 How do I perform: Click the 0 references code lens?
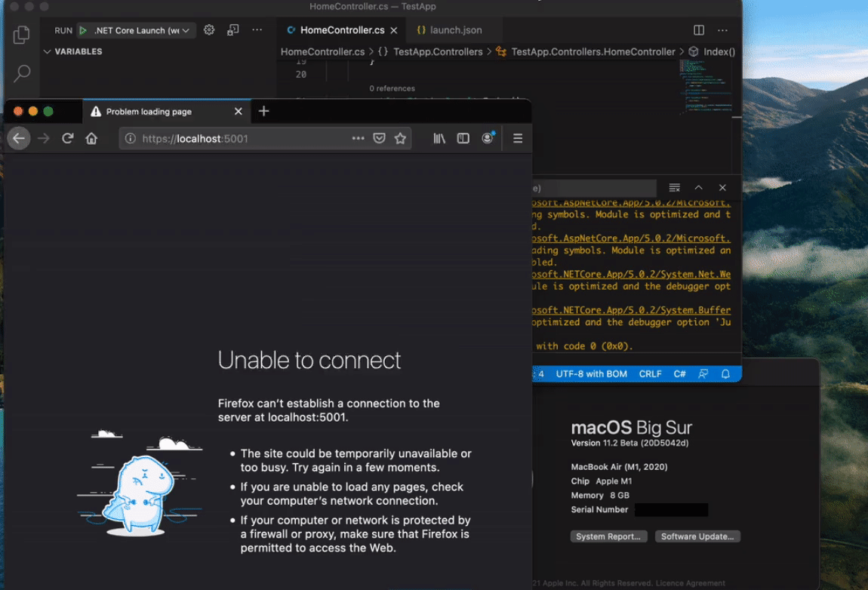click(392, 88)
